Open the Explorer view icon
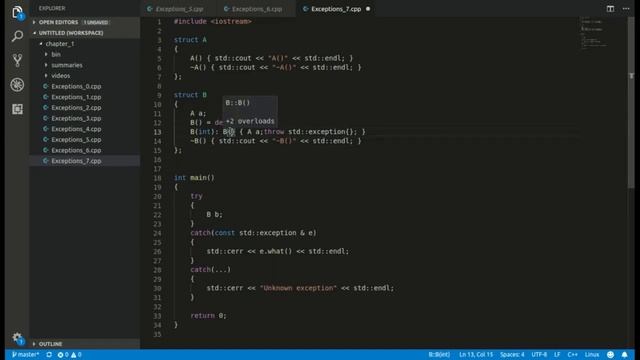The width and height of the screenshot is (640, 360). (17, 12)
